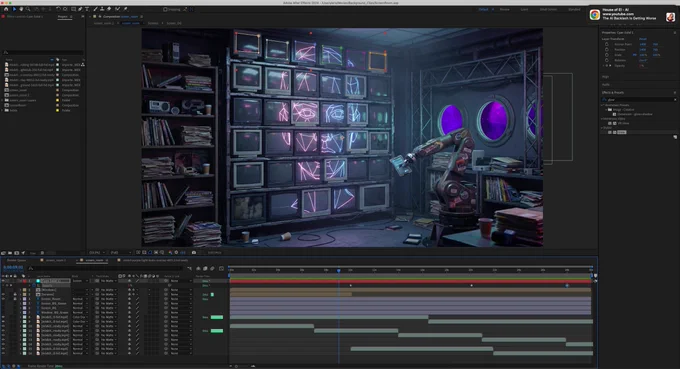Toggle visibility eye of top timeline layer
This screenshot has height=369, width=680.
click(x=3, y=281)
